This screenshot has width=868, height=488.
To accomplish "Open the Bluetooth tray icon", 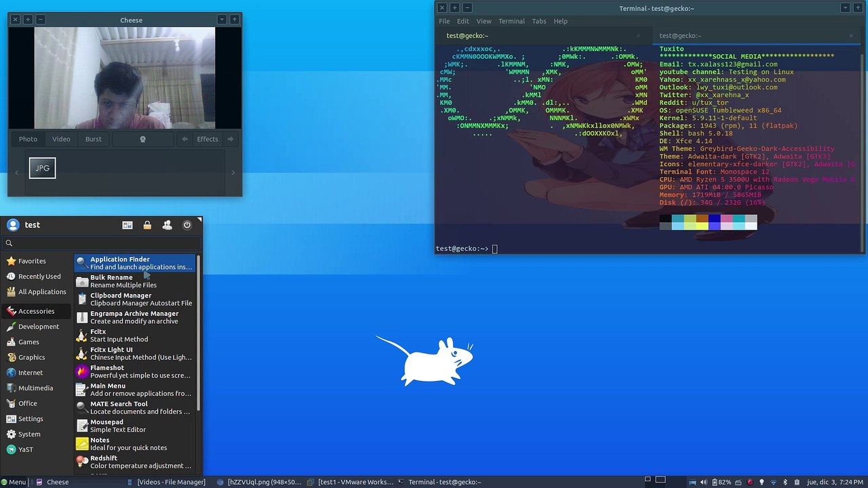I will tap(785, 482).
